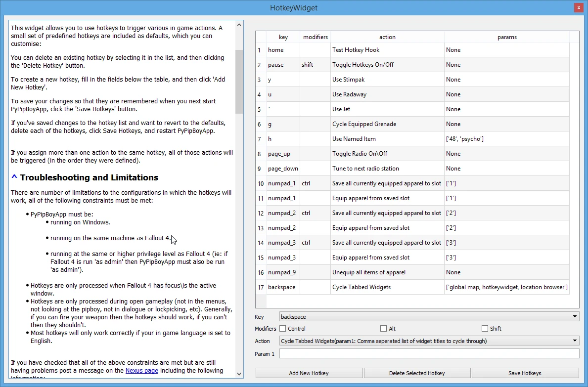This screenshot has height=387, width=588.
Task: Open the Nexus page link
Action: [142, 371]
